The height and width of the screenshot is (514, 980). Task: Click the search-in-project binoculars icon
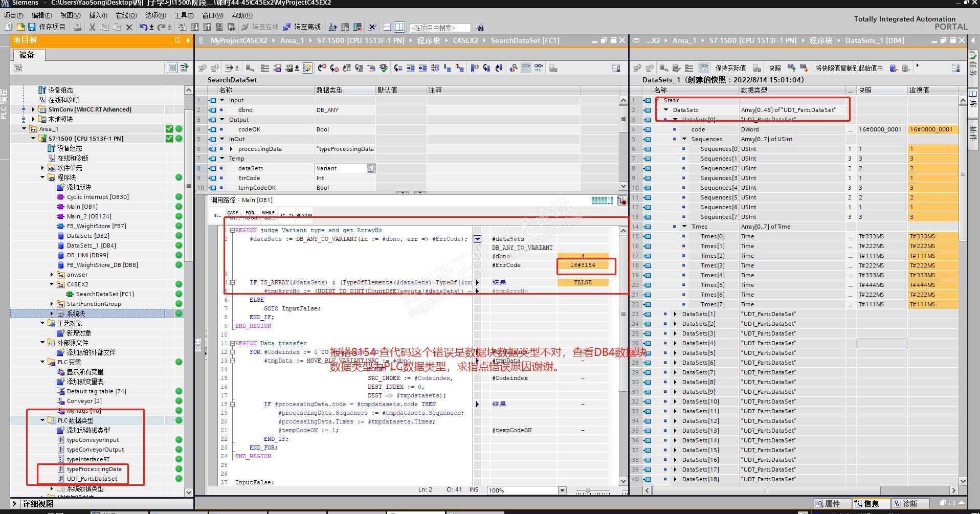click(479, 27)
